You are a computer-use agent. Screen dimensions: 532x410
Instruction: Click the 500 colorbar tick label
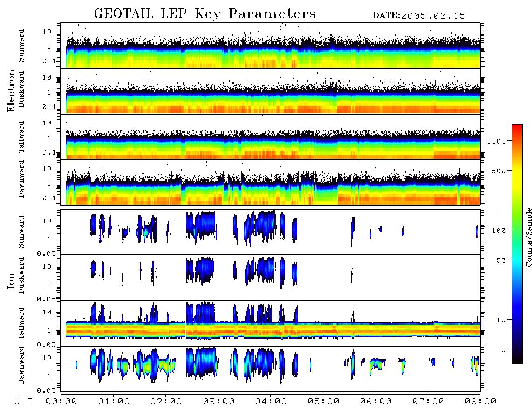click(499, 171)
